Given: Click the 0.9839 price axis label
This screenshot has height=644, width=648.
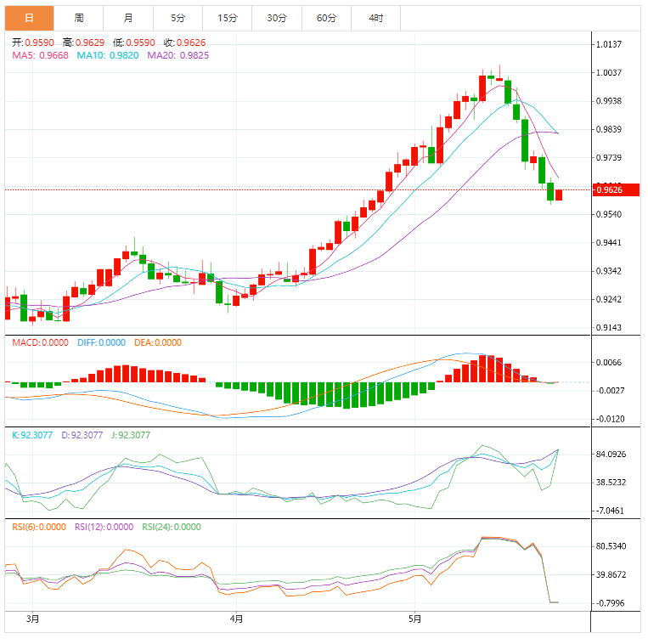Looking at the screenshot, I should 609,129.
